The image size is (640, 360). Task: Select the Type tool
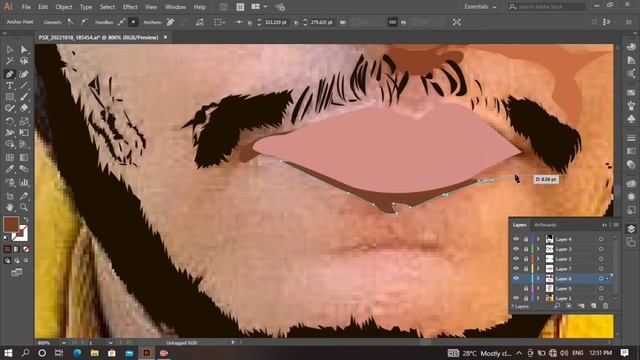[x=10, y=85]
